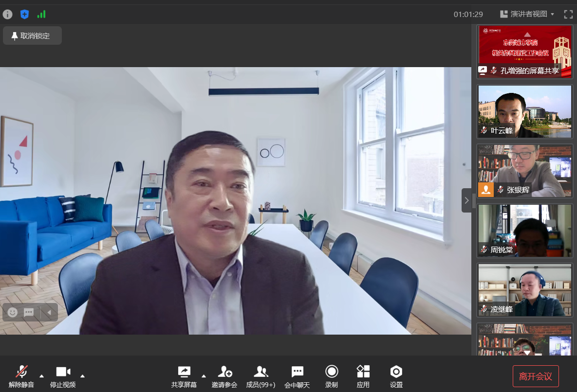Check the green network signal icon

point(41,14)
